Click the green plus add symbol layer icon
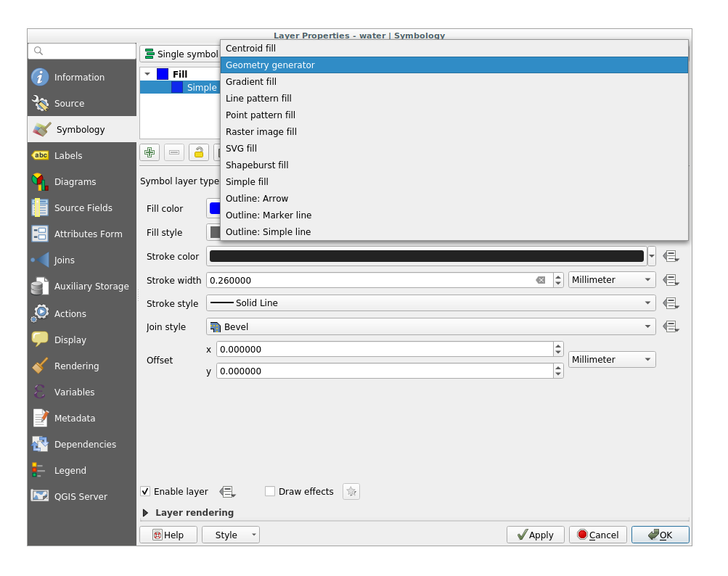728x576 pixels. (x=150, y=152)
